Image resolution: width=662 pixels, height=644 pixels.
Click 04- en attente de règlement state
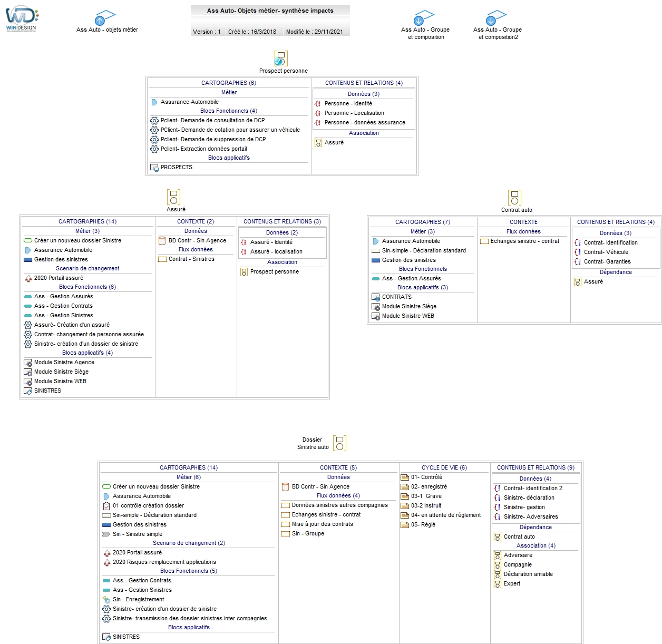pos(446,515)
